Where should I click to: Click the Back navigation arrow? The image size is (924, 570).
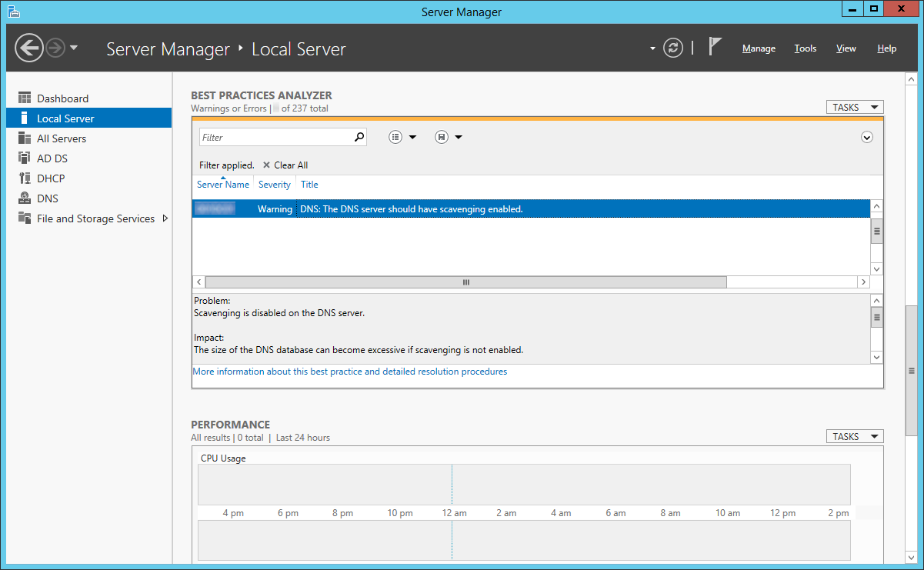click(28, 48)
